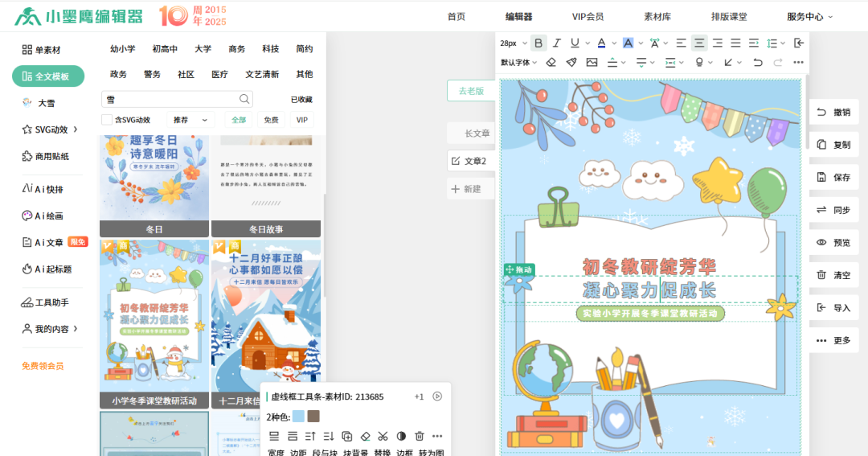
Task: Pick the light blue color swatch
Action: 298,417
